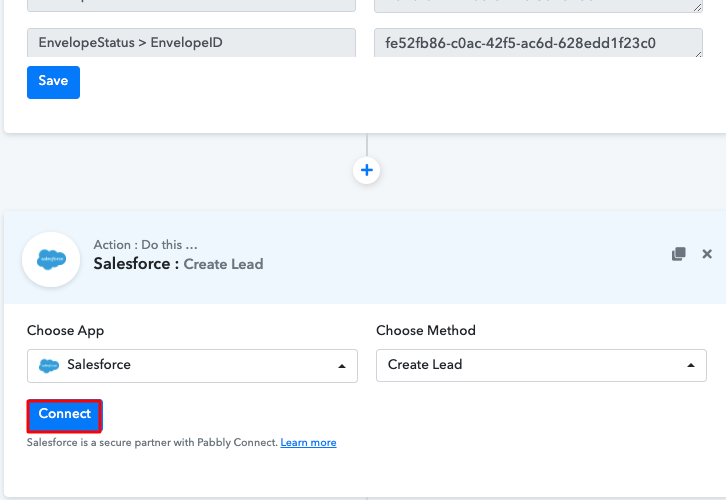Click the blue Save button
The image size is (726, 500).
pos(53,82)
